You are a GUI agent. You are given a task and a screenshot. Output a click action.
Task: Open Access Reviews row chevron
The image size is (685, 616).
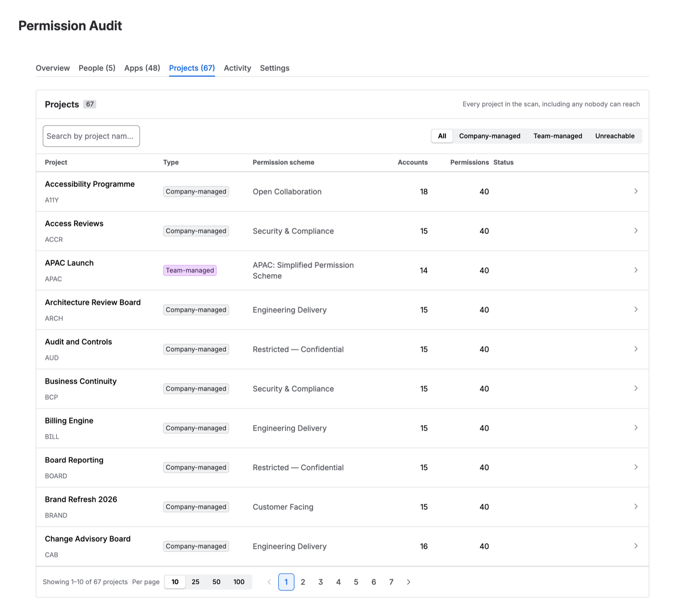point(636,231)
